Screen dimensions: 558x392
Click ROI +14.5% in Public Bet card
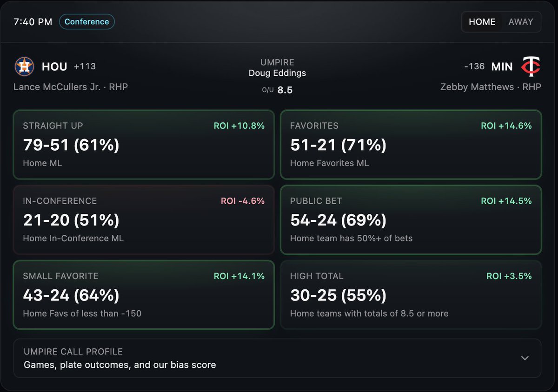(x=506, y=201)
